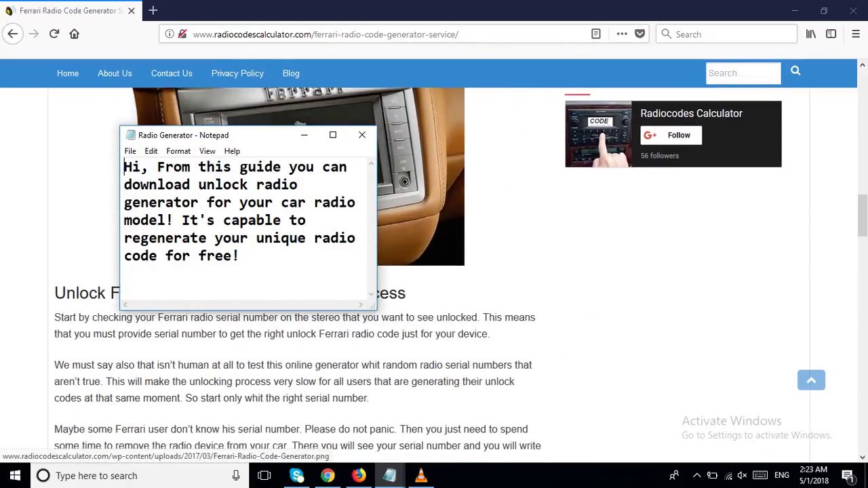
Task: Unmute the volume tray icon
Action: pyautogui.click(x=742, y=476)
